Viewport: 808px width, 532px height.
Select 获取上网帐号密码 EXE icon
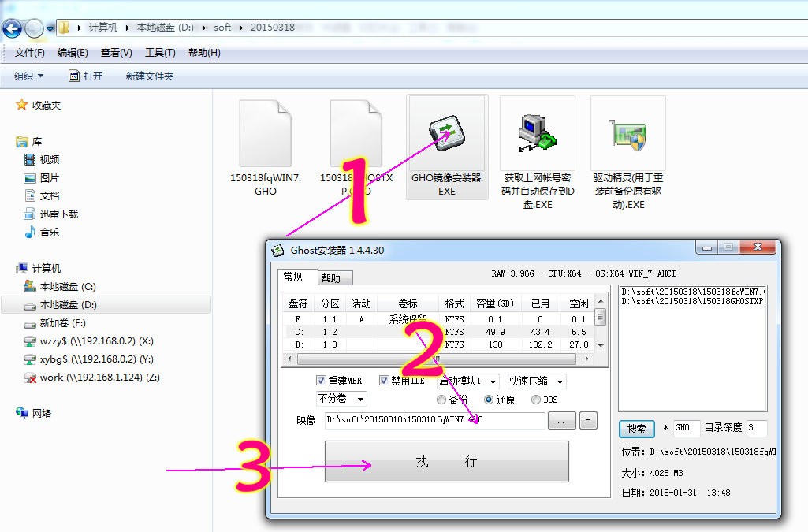click(x=537, y=133)
